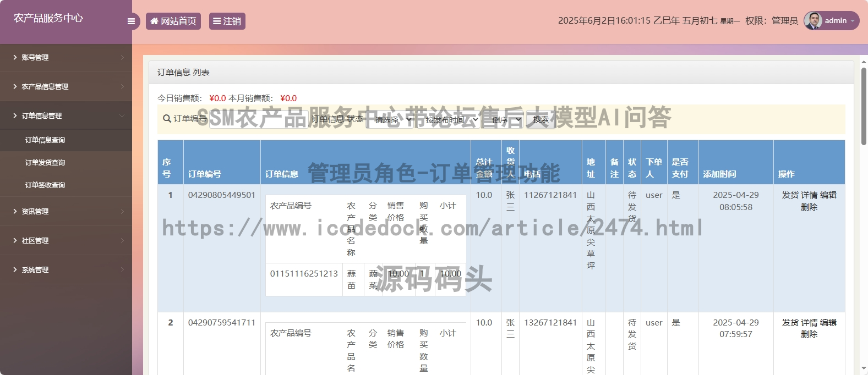Click 发货 for order 04290805449501
Screen dimensions: 868x375
click(x=790, y=195)
